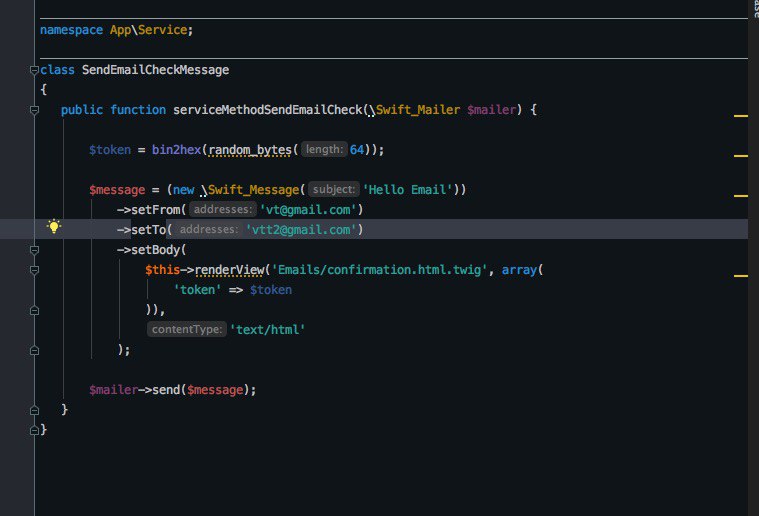Click the warning stripe beside $message line

pyautogui.click(x=741, y=196)
